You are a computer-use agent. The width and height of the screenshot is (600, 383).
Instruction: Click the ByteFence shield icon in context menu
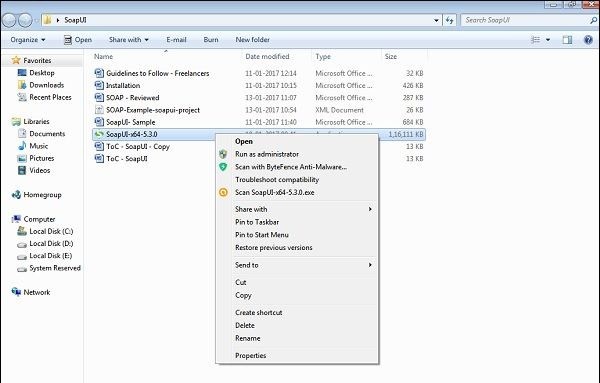coord(223,167)
